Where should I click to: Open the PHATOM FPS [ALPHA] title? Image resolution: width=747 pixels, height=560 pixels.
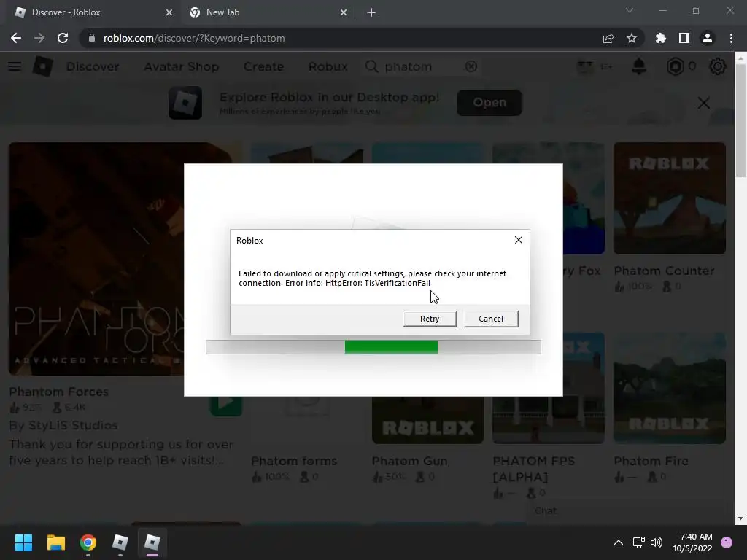(533, 469)
